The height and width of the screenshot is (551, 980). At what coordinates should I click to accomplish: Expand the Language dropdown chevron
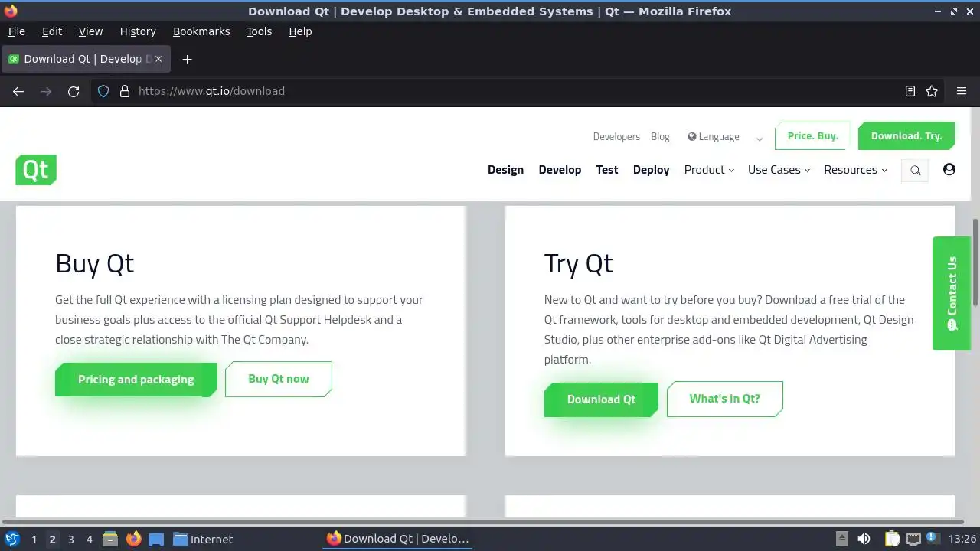pos(759,139)
